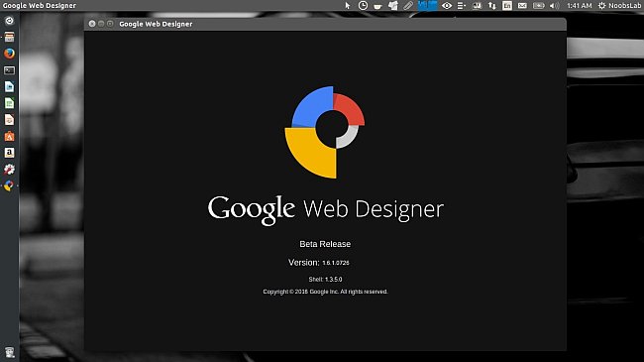The width and height of the screenshot is (644, 362).
Task: Open the network up/down arrows indicator
Action: pyautogui.click(x=492, y=5)
